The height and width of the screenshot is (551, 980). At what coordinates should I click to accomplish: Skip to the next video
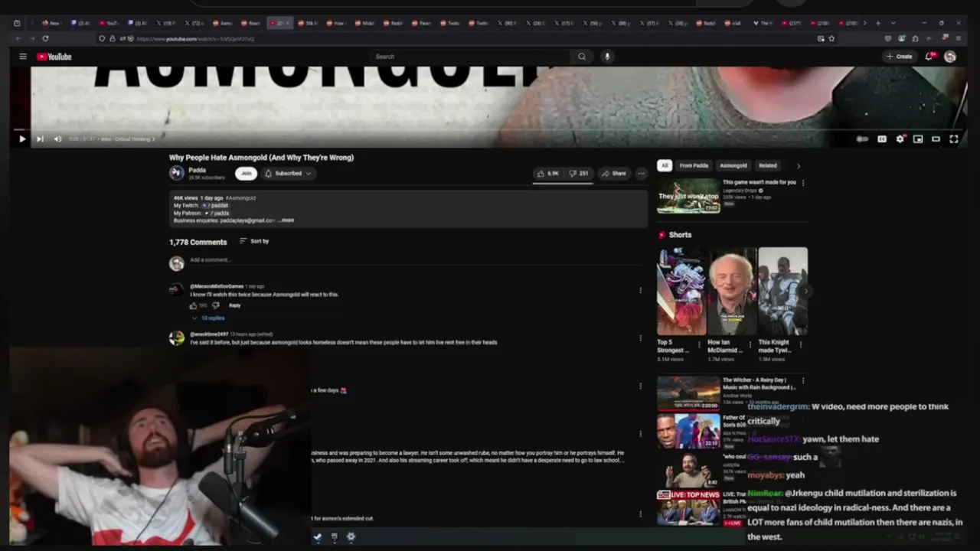pyautogui.click(x=40, y=139)
